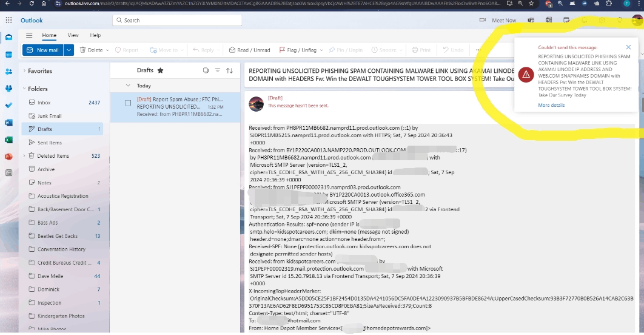Open the Notes folder
The width and height of the screenshot is (644, 335).
pyautogui.click(x=62, y=183)
